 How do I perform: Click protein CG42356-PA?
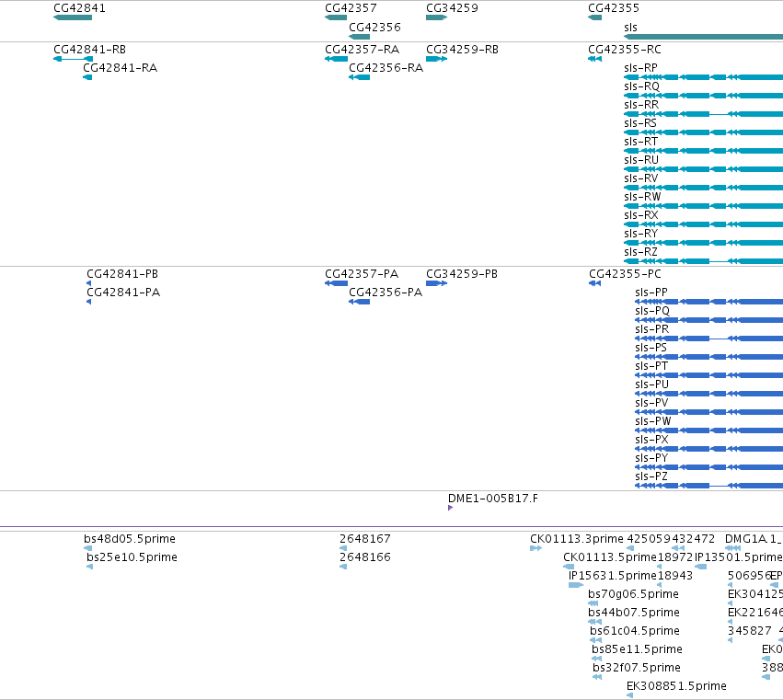[x=359, y=302]
